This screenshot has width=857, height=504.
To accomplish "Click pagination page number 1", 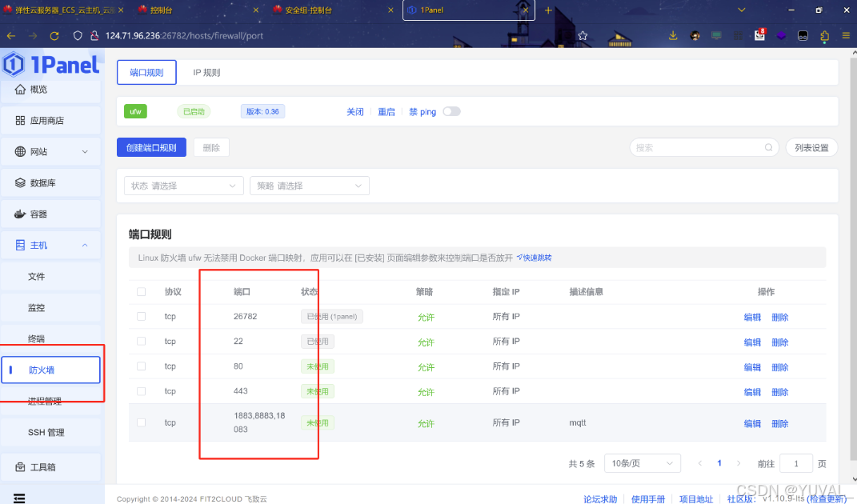I will click(719, 463).
